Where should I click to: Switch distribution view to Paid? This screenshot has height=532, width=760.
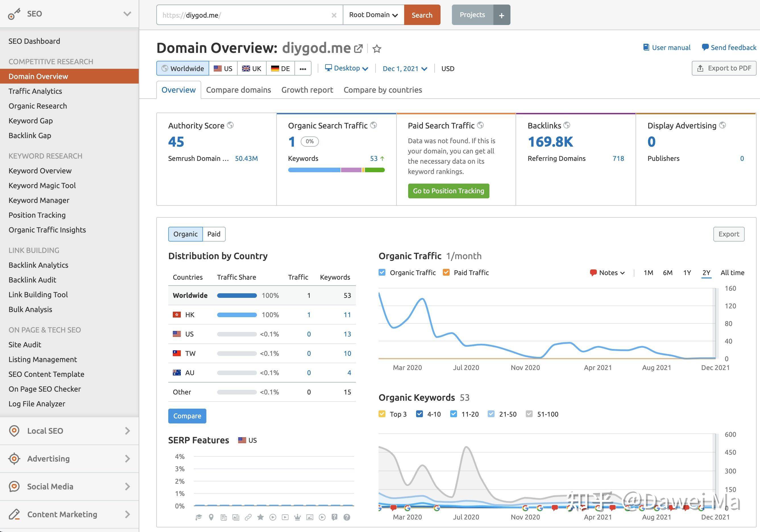coord(214,234)
